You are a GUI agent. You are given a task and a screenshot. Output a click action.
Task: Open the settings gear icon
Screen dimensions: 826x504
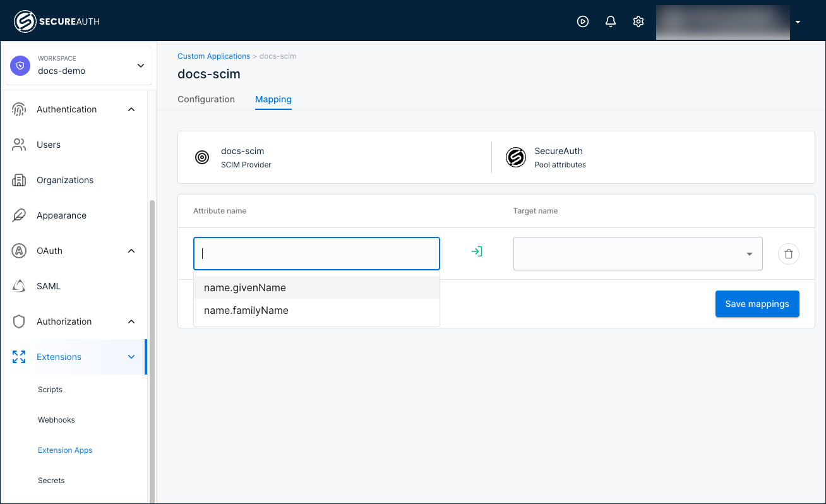click(x=638, y=21)
